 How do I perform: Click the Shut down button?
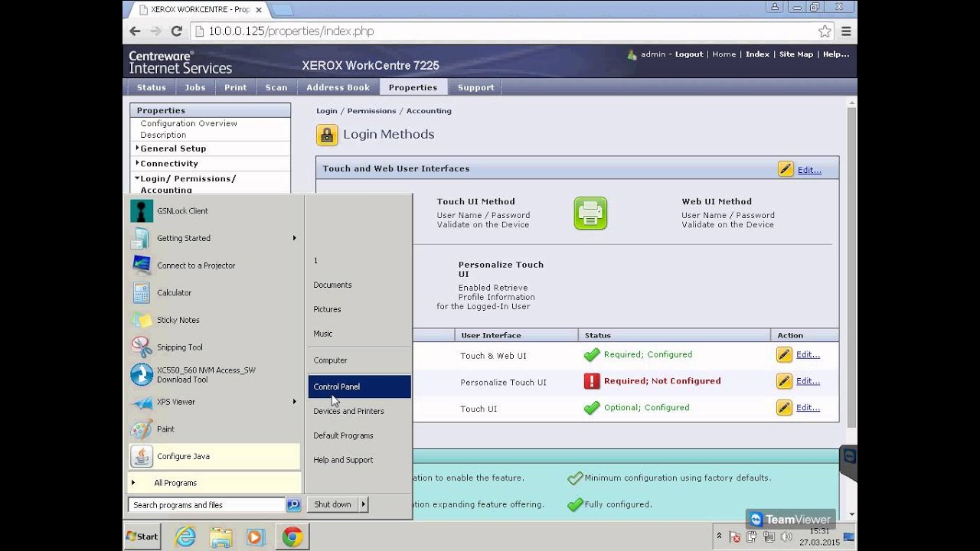(x=332, y=504)
